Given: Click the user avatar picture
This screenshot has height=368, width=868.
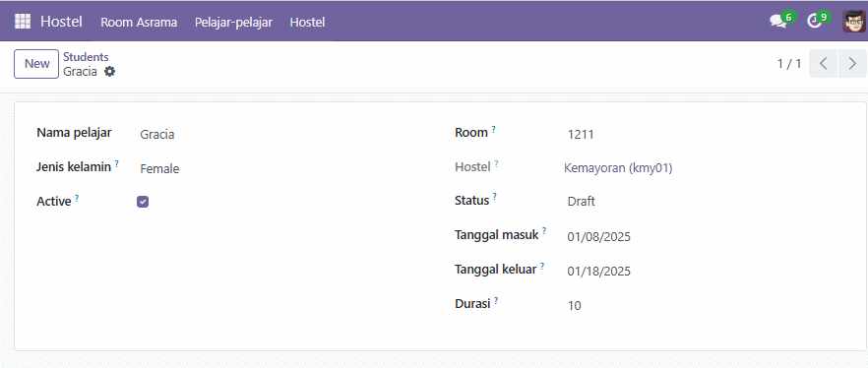Looking at the screenshot, I should 853,22.
